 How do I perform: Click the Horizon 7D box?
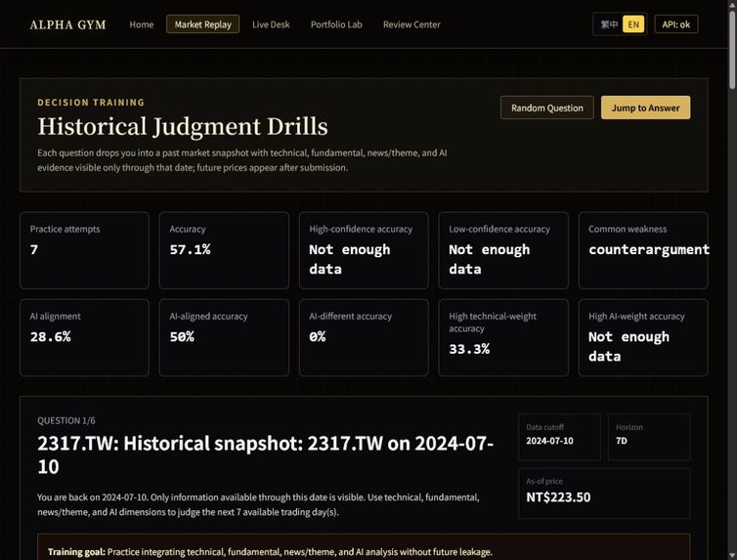point(649,437)
